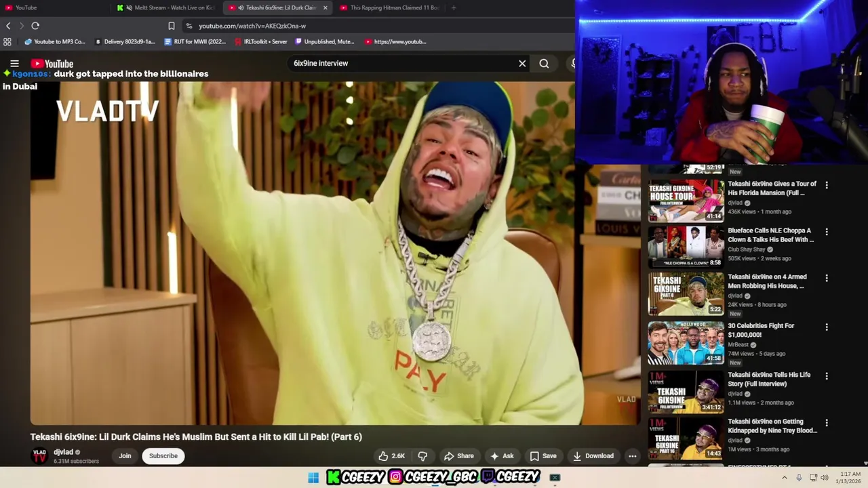
Task: Download the current video
Action: pyautogui.click(x=593, y=456)
